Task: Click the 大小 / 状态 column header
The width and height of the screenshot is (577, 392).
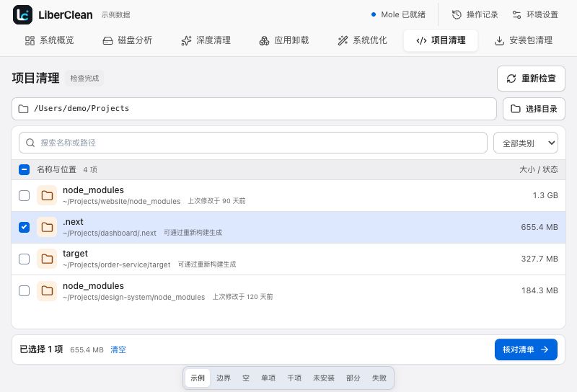Action: pyautogui.click(x=539, y=169)
